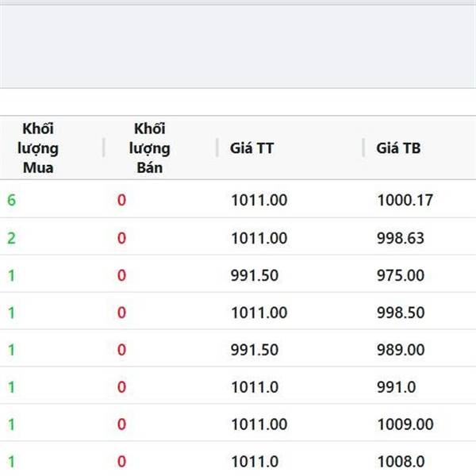Select the Giá TB cell 989.00
The height and width of the screenshot is (476, 476).
(x=401, y=350)
